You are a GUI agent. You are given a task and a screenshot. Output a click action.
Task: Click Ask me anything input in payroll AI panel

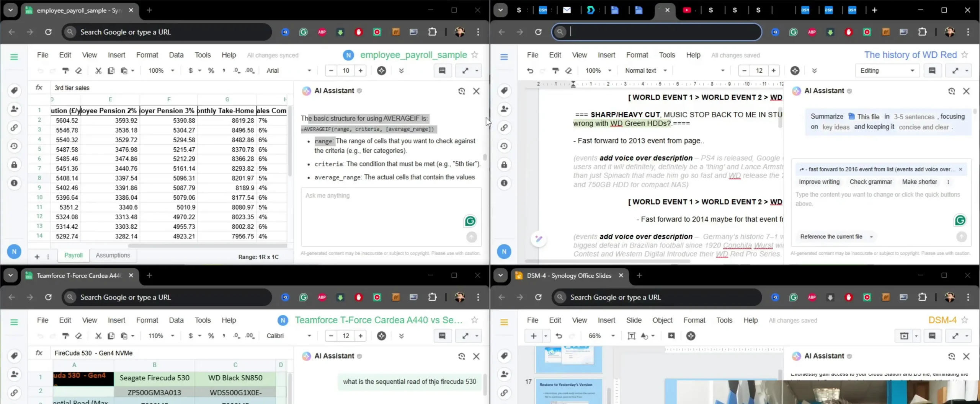click(391, 216)
